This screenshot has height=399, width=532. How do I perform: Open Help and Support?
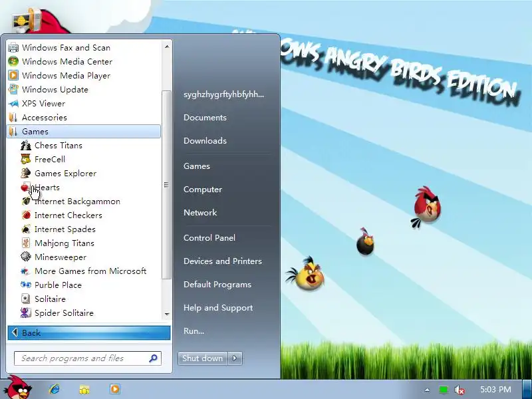(218, 308)
